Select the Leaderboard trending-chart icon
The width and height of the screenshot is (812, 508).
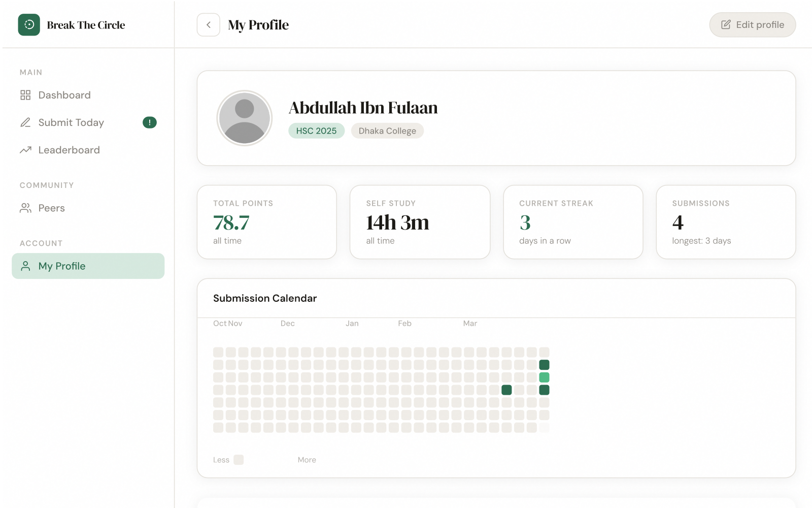(x=26, y=150)
